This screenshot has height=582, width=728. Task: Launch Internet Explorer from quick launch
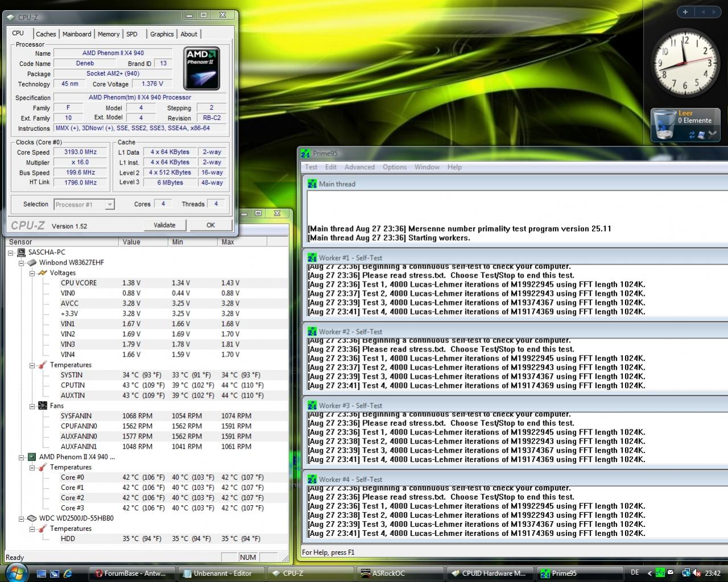click(68, 573)
